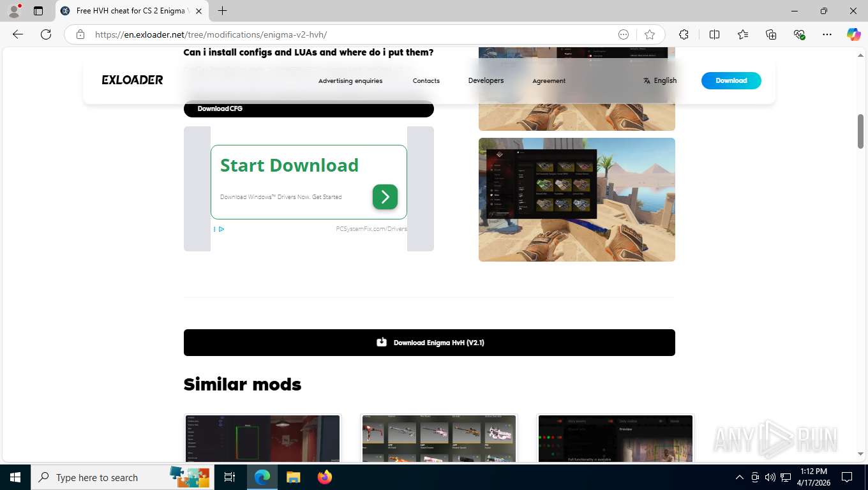Open the clock showing 1:12 PM
The image size is (868, 490).
coord(813,477)
